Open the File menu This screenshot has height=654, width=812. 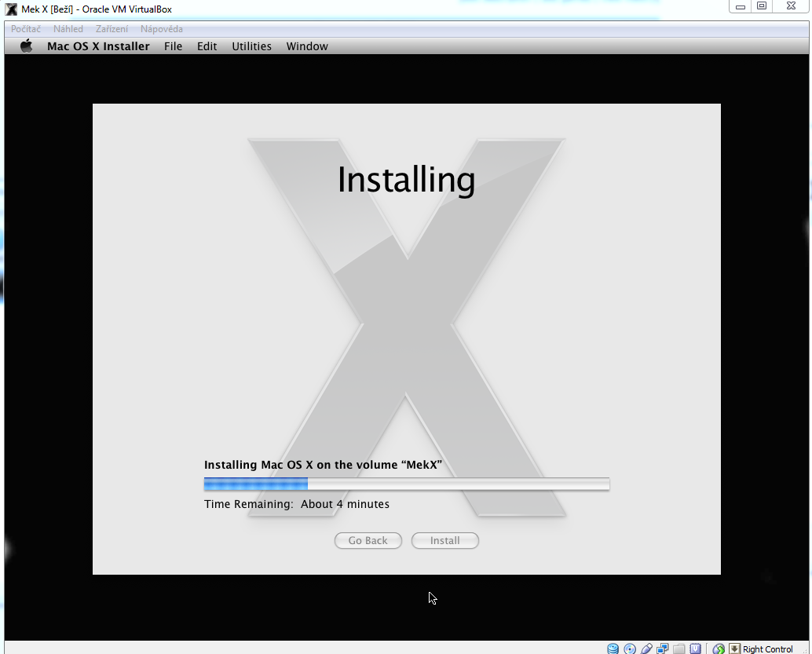click(173, 46)
